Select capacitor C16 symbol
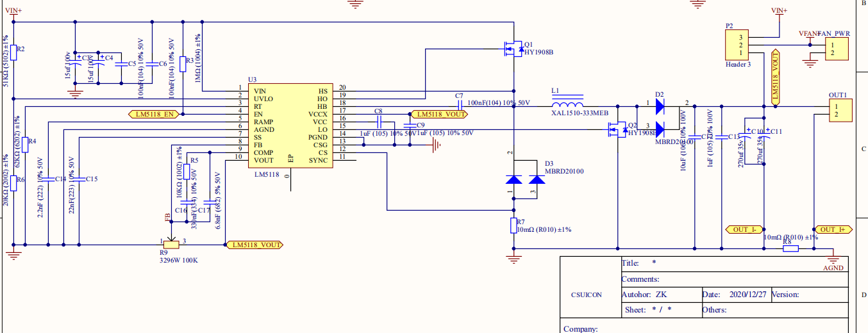Viewport: 868px width, 333px height. click(x=187, y=202)
